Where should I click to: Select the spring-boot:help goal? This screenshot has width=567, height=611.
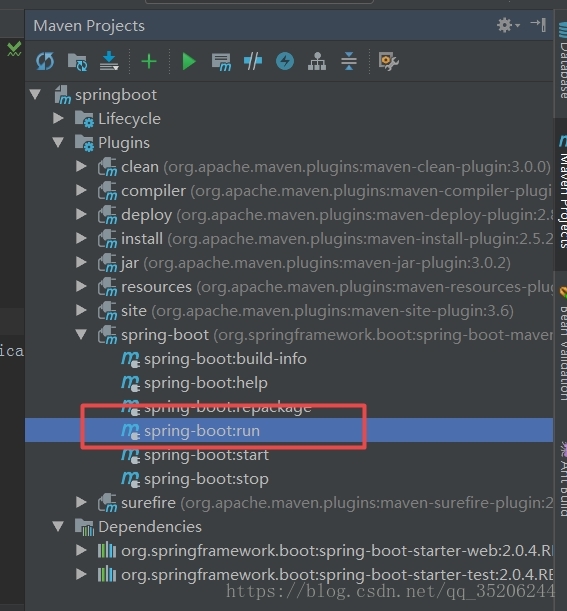(x=289, y=383)
